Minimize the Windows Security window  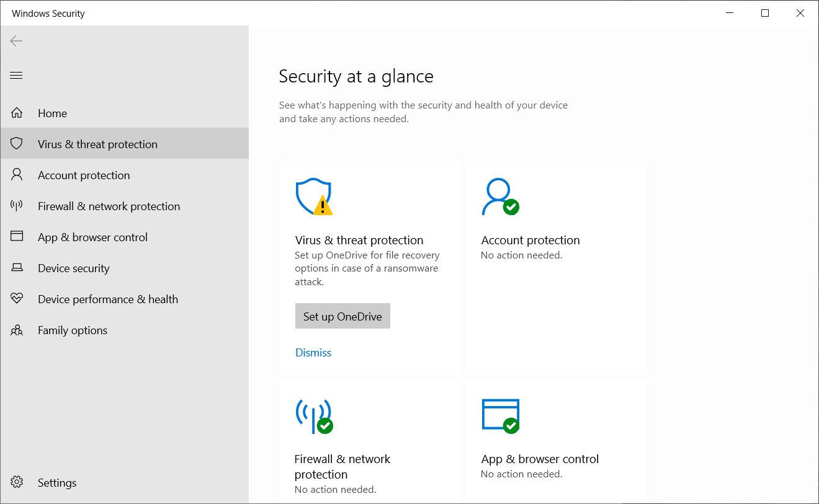coord(730,13)
